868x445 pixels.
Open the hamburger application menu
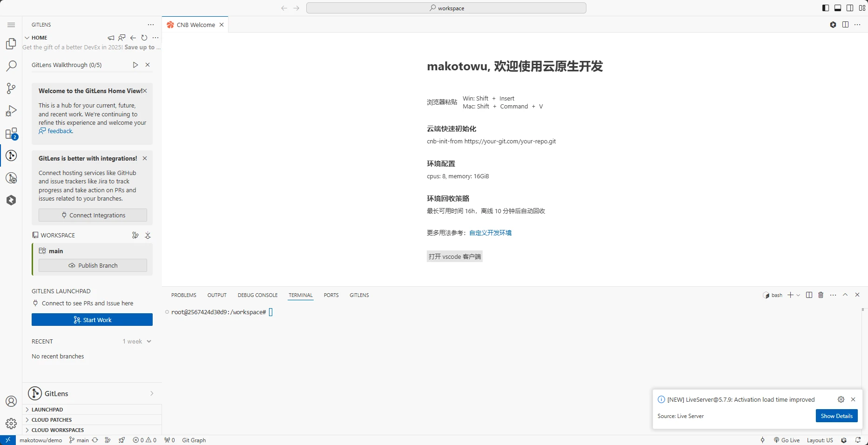(x=11, y=25)
